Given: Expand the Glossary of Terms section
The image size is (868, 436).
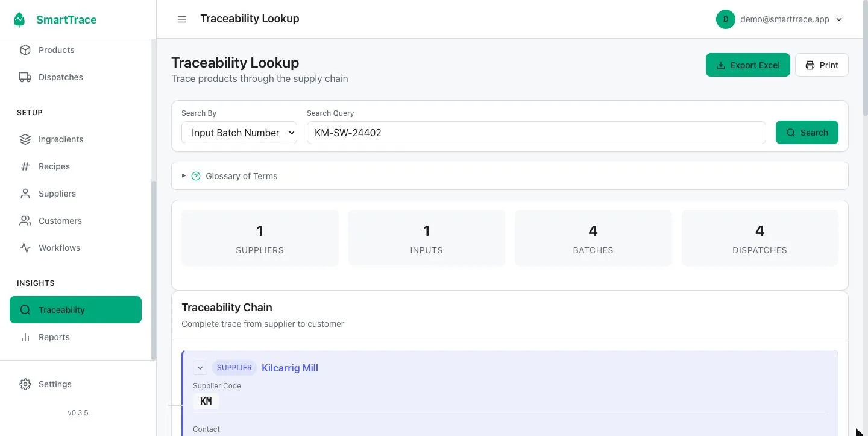Looking at the screenshot, I should 510,176.
